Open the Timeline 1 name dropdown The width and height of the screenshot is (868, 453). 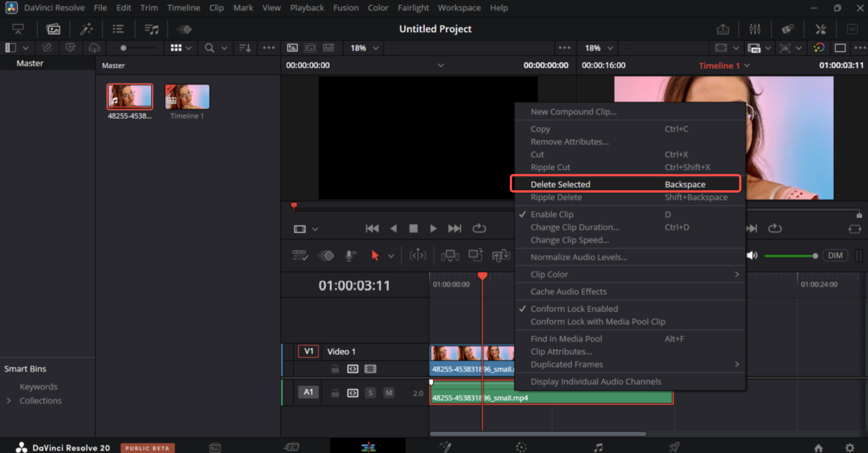(747, 66)
